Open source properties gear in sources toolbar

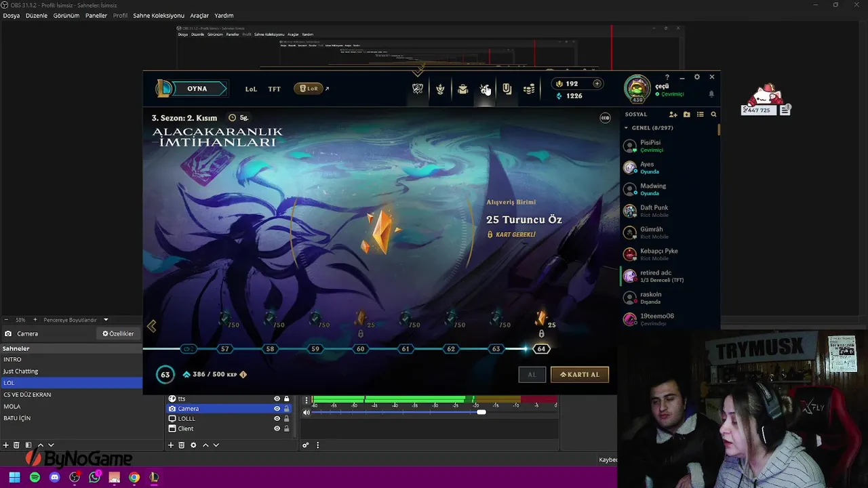coord(193,445)
